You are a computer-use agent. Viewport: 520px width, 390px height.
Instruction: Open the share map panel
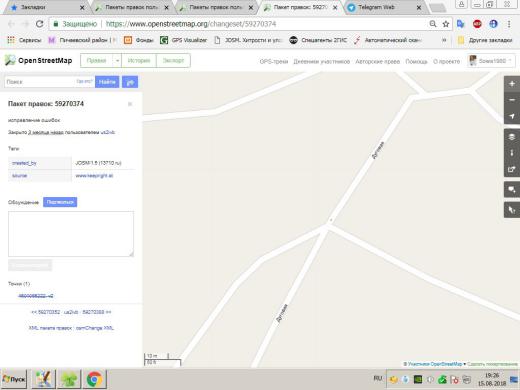pyautogui.click(x=512, y=169)
